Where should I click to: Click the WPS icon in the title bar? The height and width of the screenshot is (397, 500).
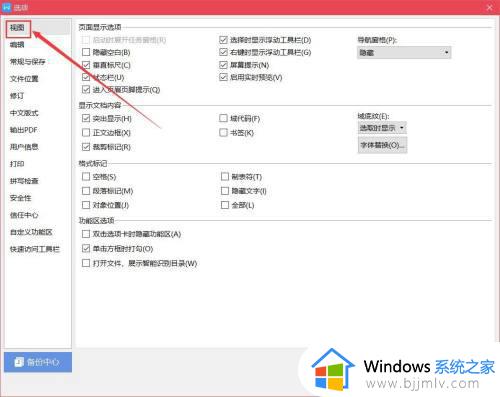6,7
